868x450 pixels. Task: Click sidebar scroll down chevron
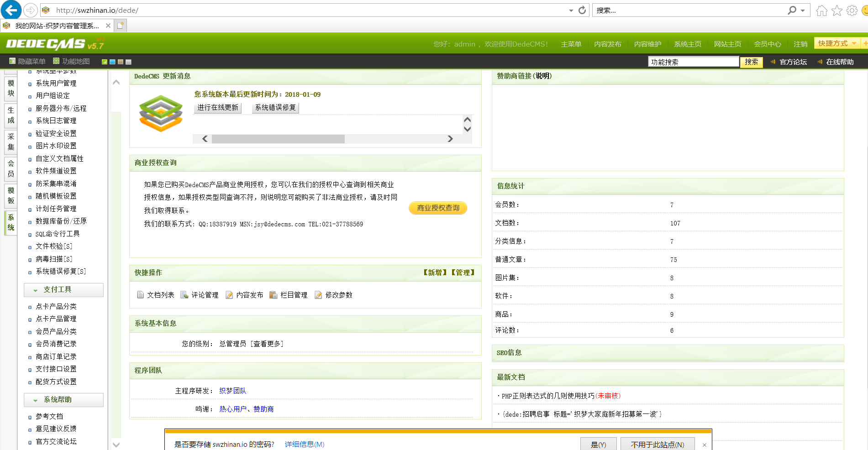(x=116, y=445)
